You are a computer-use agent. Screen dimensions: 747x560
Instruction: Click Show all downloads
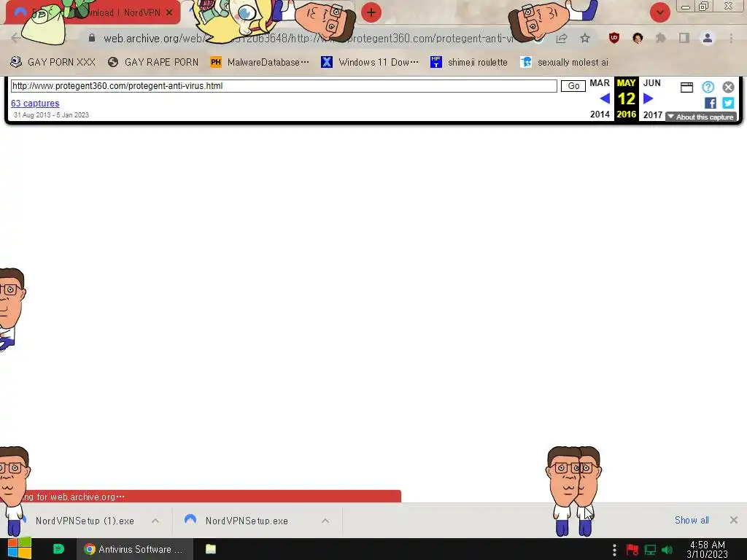point(692,521)
